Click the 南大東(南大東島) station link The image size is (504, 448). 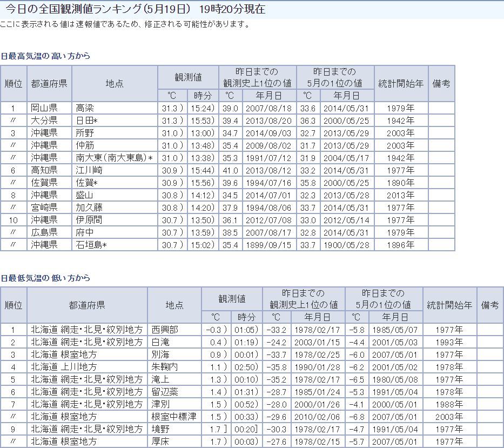[x=114, y=157]
